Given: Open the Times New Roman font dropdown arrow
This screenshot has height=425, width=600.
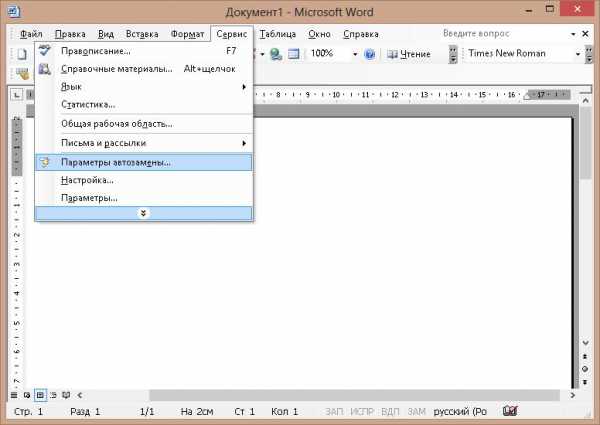Looking at the screenshot, I should click(578, 54).
